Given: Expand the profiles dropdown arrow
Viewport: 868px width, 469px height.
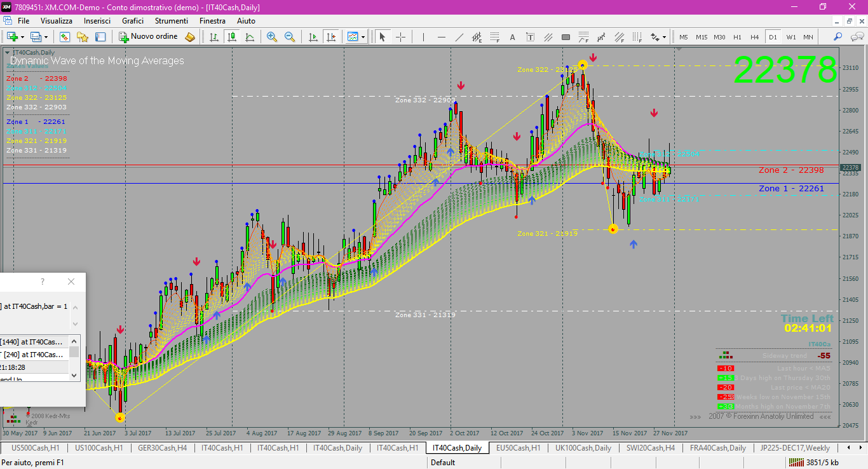Looking at the screenshot, I should click(46, 37).
